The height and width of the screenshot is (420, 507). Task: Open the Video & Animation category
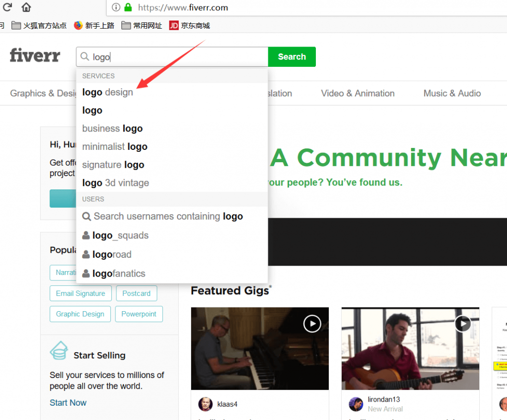click(x=357, y=93)
